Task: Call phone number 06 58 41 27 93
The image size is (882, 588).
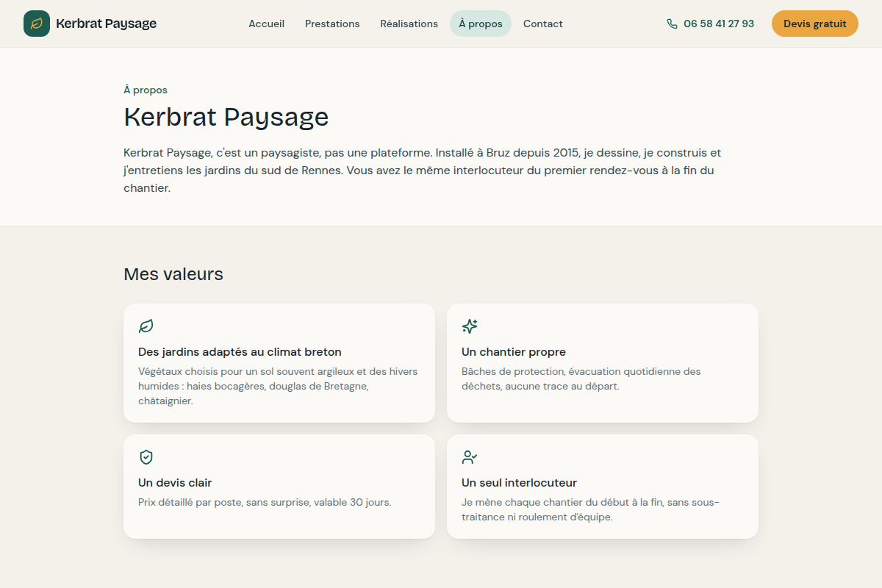Action: coord(719,24)
